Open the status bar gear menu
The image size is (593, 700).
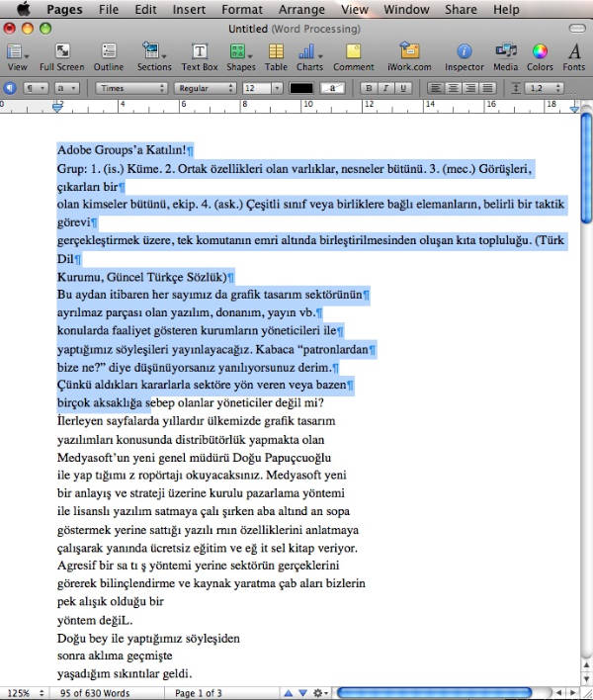point(320,693)
